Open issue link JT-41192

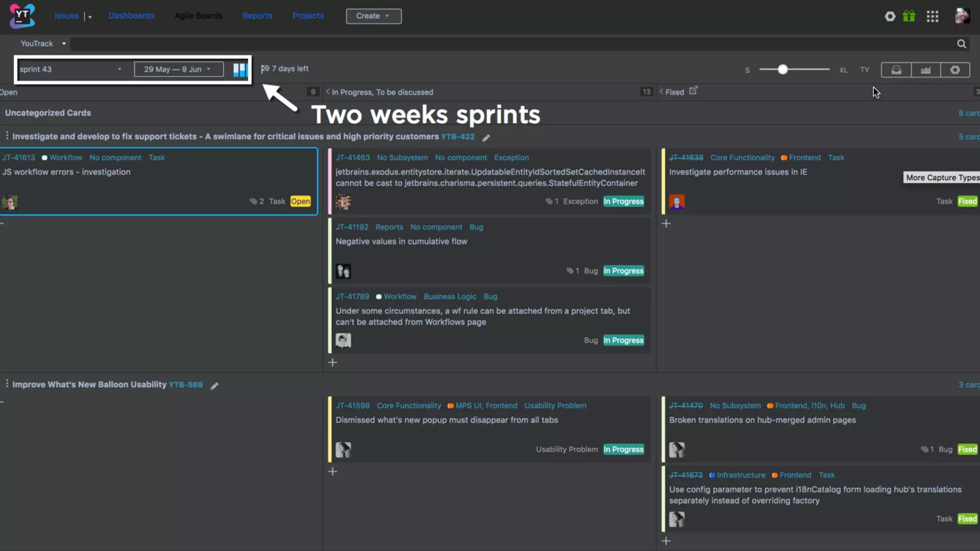(x=352, y=227)
